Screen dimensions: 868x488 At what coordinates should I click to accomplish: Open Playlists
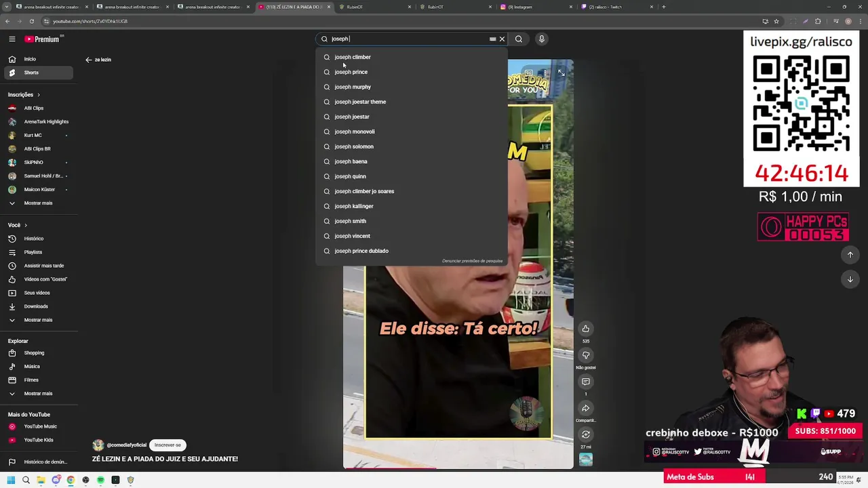pos(39,252)
